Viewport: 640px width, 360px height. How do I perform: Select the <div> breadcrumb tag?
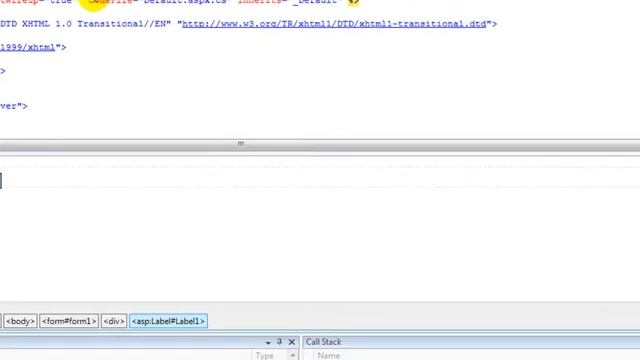tap(114, 321)
